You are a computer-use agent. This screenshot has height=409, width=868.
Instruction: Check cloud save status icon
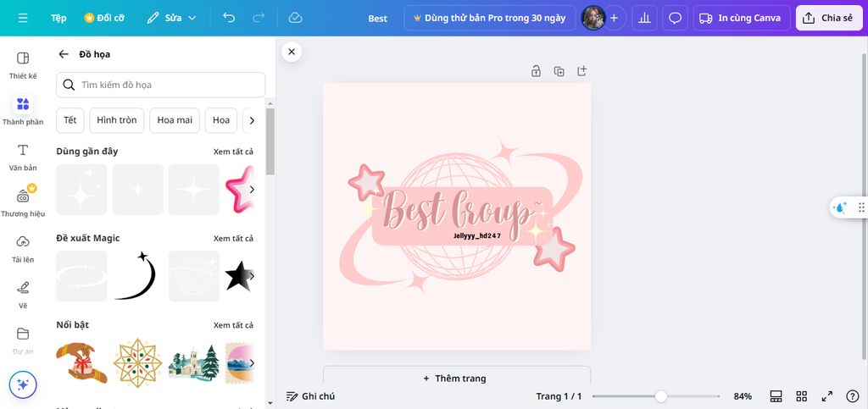[296, 18]
